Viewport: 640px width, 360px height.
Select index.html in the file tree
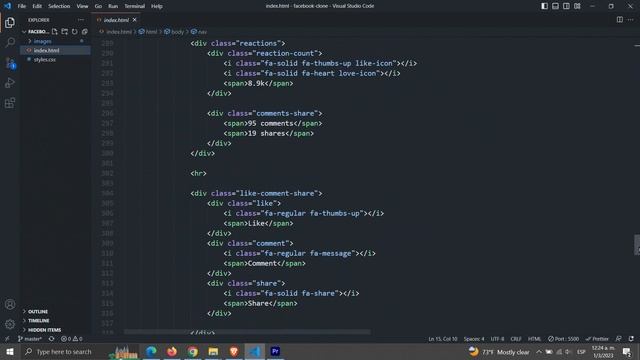55,50
